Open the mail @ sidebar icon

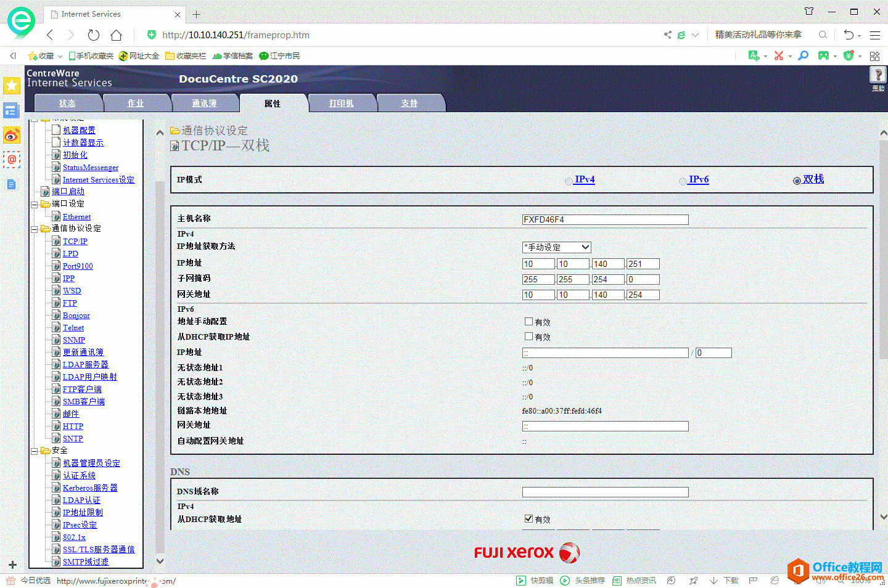[x=12, y=160]
